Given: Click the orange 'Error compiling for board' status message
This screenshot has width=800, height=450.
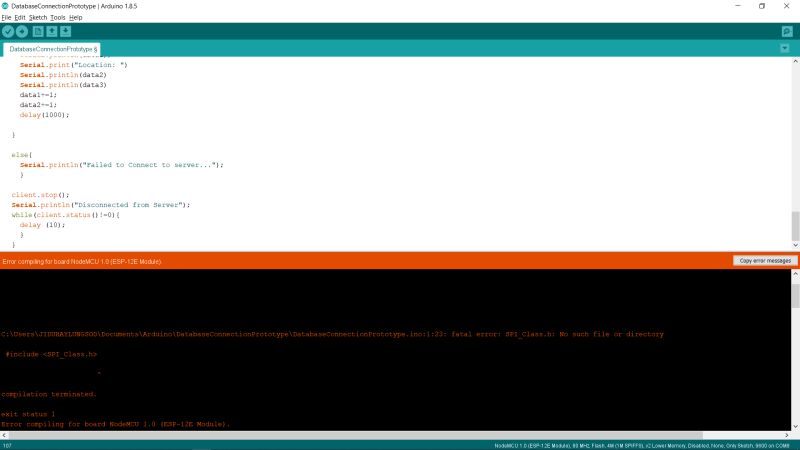Looking at the screenshot, I should point(82,261).
